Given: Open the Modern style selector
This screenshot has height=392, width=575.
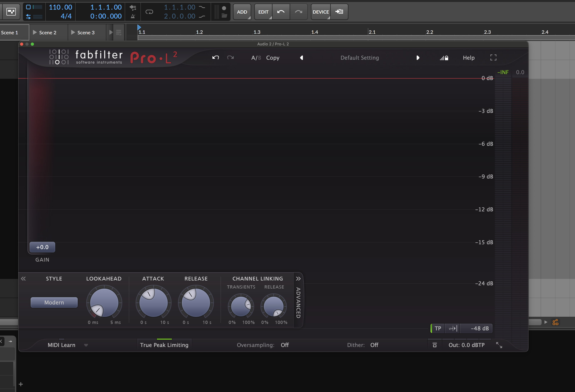Looking at the screenshot, I should 54,302.
